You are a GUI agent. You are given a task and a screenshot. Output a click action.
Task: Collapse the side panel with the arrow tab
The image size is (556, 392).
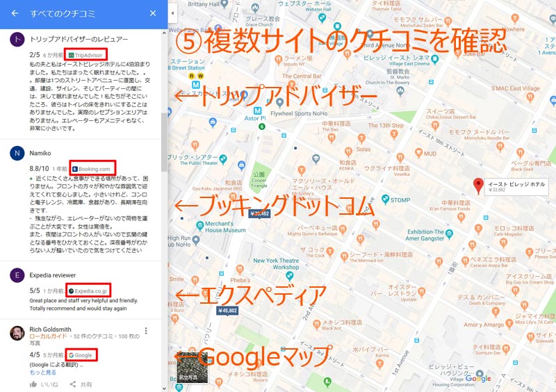(172, 13)
